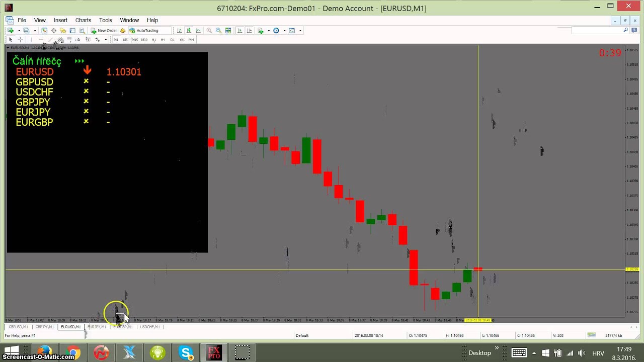This screenshot has width=644, height=362.
Task: Tile windows with the grid icon
Action: click(x=228, y=31)
